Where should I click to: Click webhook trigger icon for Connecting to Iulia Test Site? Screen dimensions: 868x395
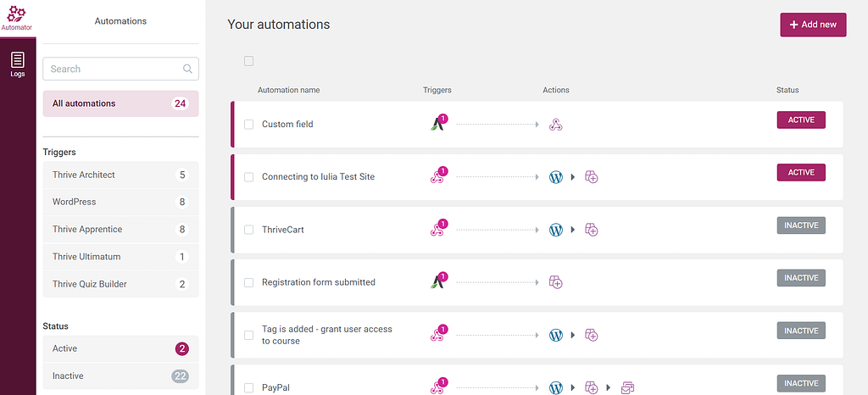pyautogui.click(x=437, y=177)
